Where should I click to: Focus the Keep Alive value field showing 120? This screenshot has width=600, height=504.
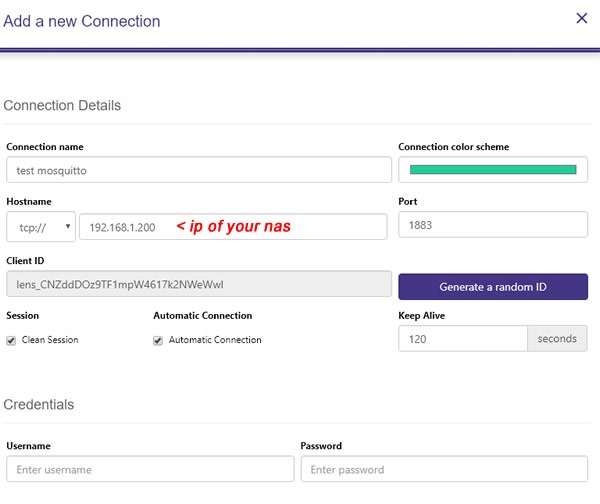point(463,339)
